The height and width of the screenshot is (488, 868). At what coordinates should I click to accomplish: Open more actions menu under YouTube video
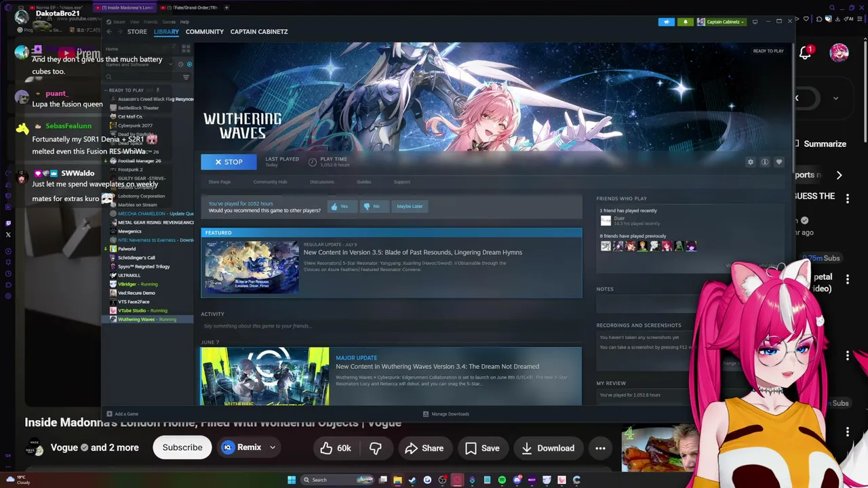click(x=600, y=448)
